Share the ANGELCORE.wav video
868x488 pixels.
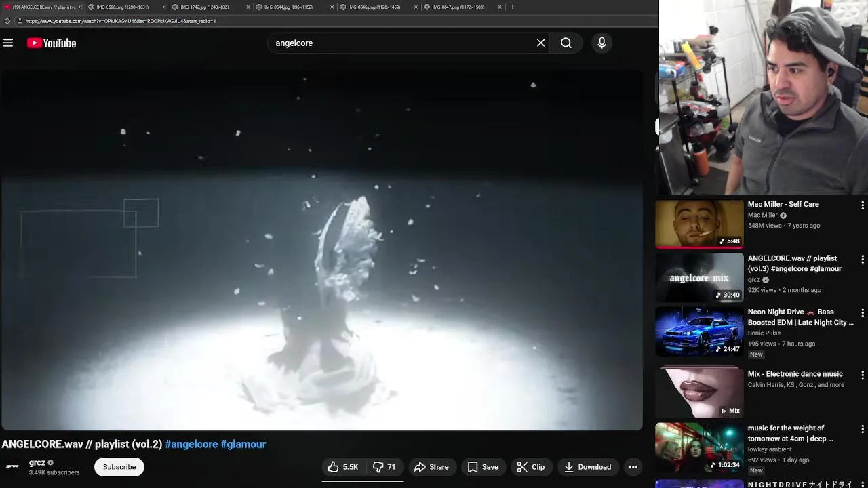[431, 467]
